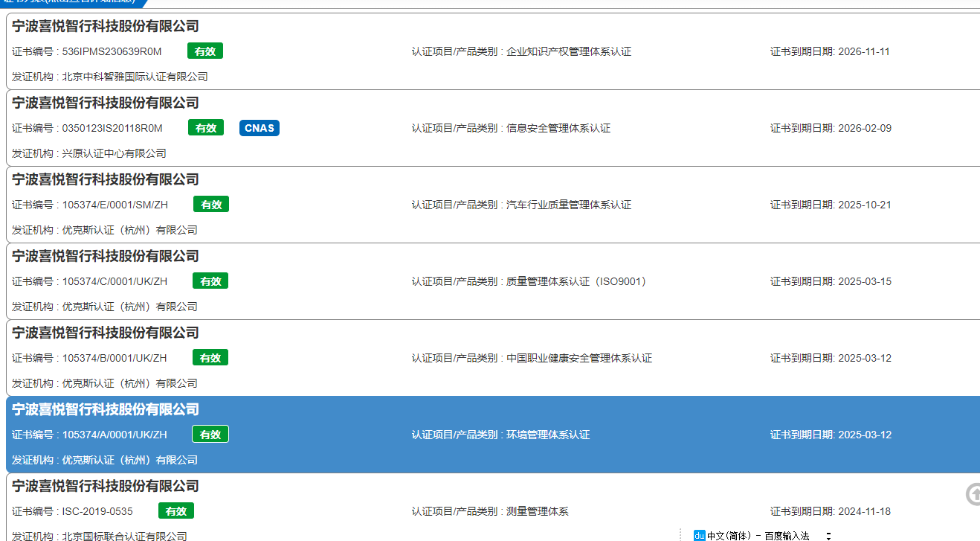Image resolution: width=980 pixels, height=541 pixels.
Task: Click expiry date in 职业健康安全 row
Action: [865, 358]
